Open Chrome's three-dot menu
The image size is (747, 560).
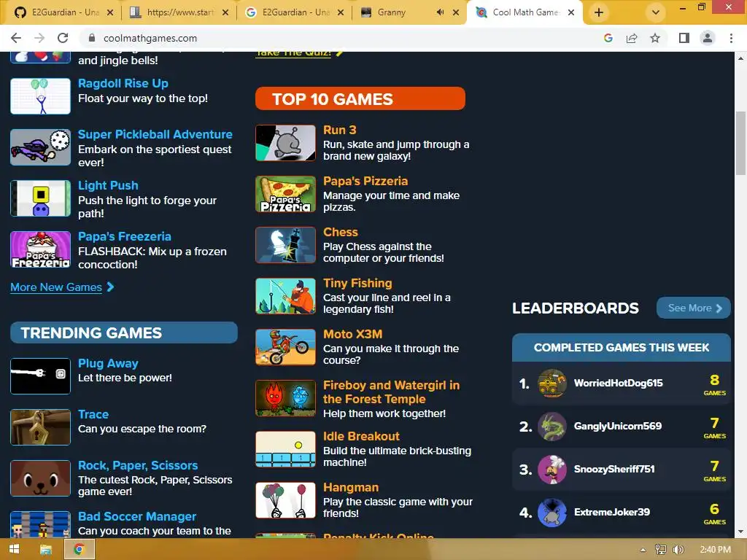click(731, 38)
